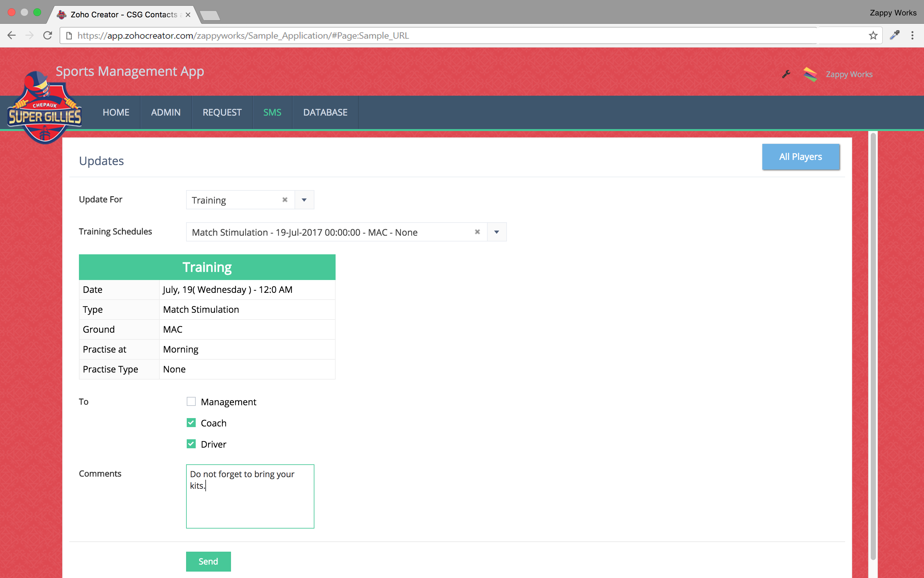Click the Comments field label
This screenshot has width=924, height=578.
pyautogui.click(x=100, y=474)
